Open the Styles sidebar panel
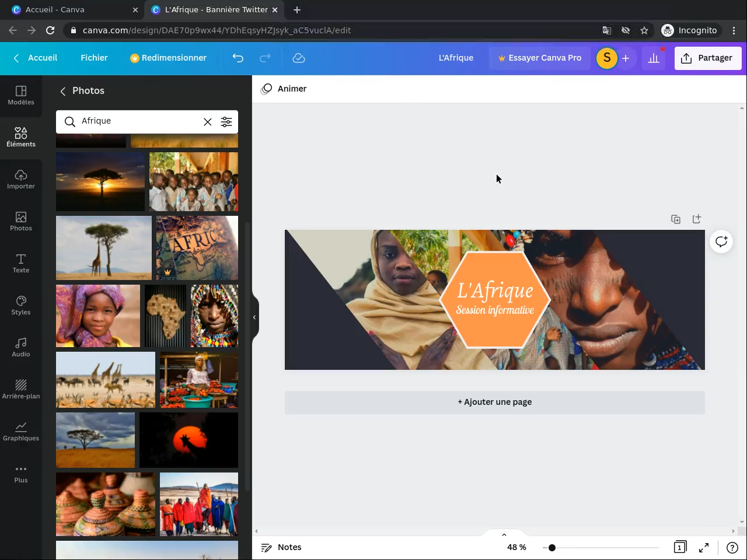 (21, 305)
